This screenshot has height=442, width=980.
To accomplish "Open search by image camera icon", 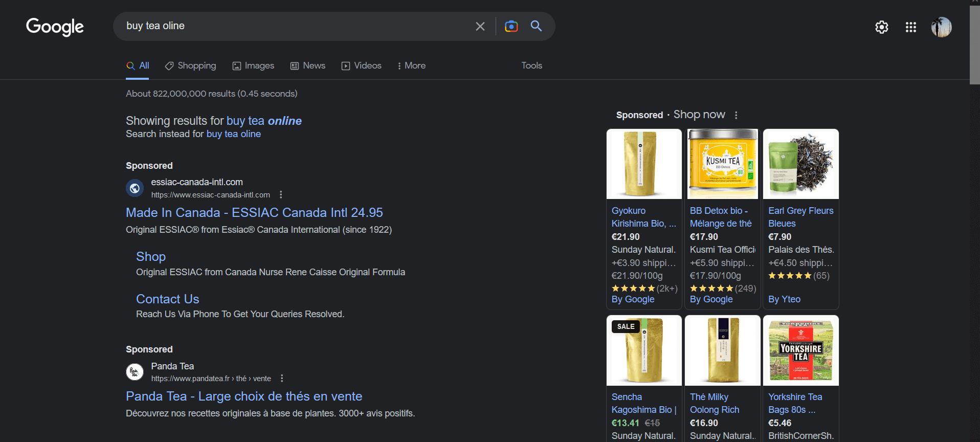I will click(511, 26).
